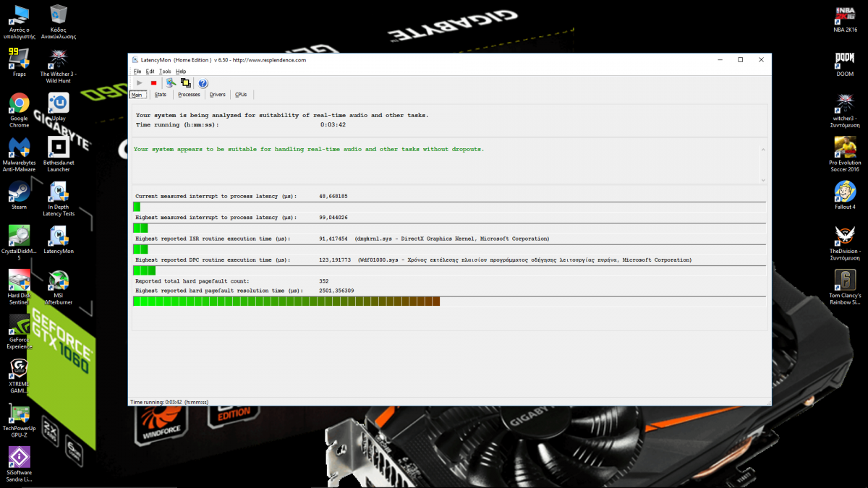Switch to the CPUs tab

point(241,95)
